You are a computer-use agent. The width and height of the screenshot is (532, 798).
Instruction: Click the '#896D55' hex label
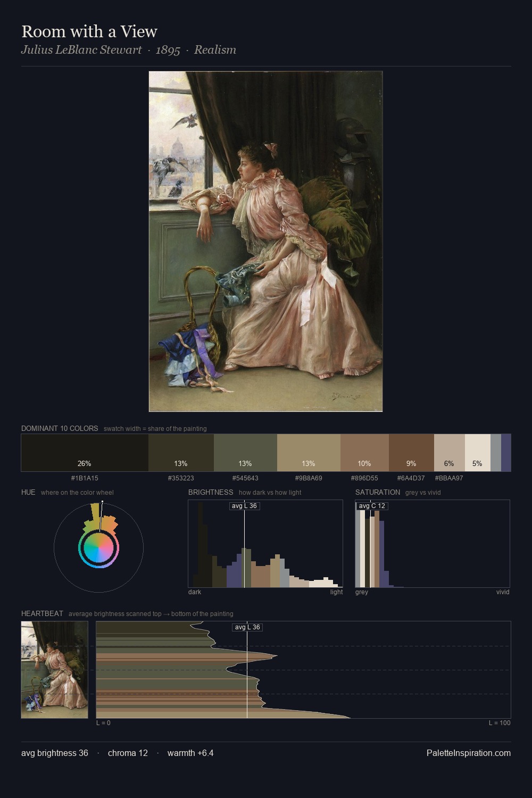click(364, 478)
